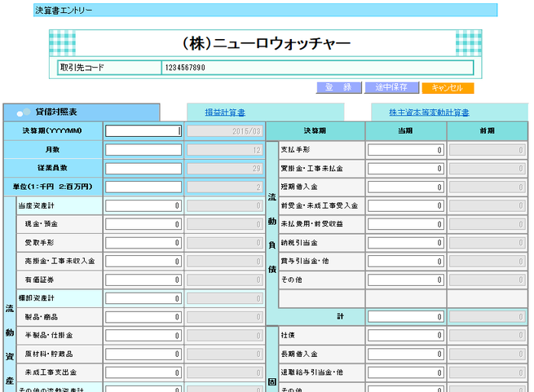Click the 単位(1:千円 2:百万円) input field

click(x=143, y=187)
